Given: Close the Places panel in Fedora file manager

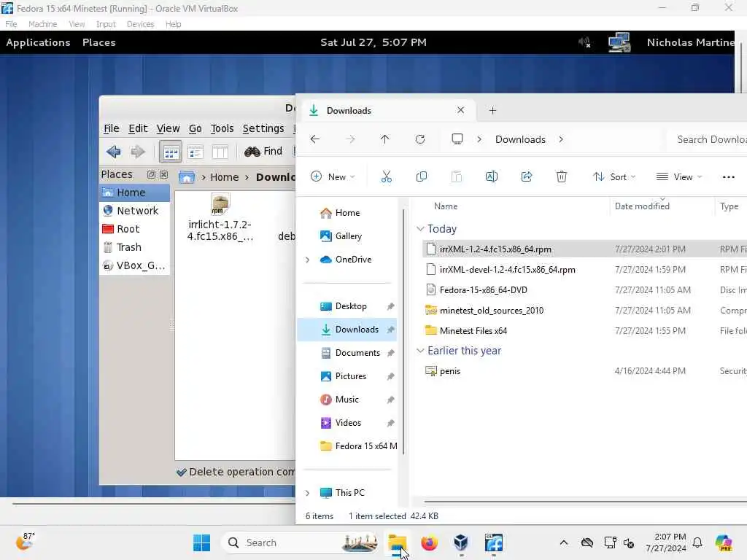Looking at the screenshot, I should click(163, 174).
